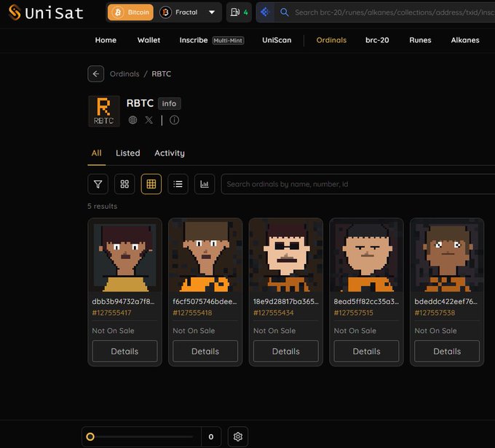This screenshot has height=448, width=495.
Task: Click Details for #127555417
Action: point(124,351)
